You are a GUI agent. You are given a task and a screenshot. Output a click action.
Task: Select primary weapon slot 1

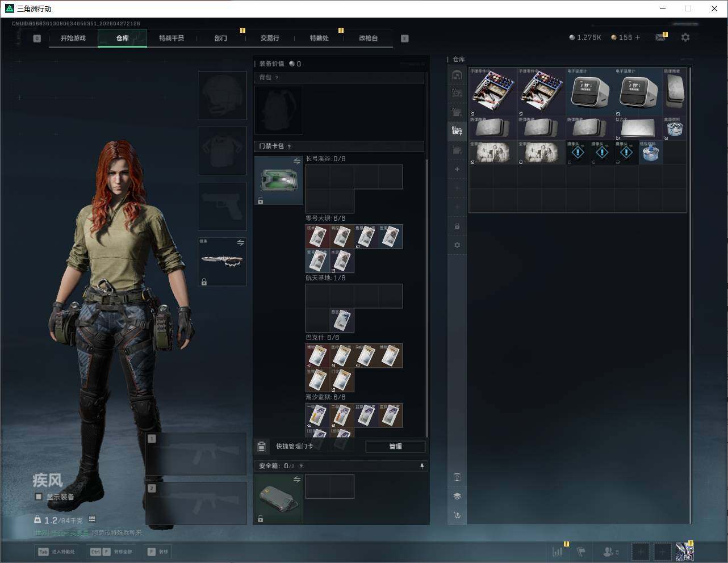click(x=196, y=454)
